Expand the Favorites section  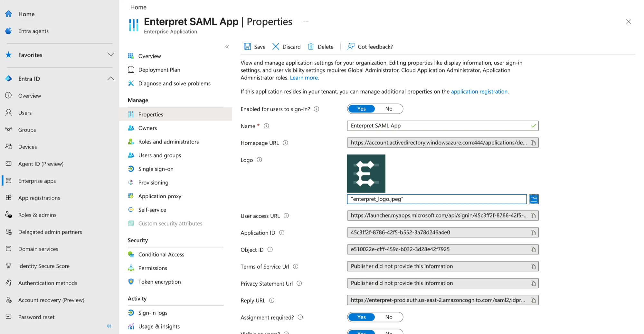click(x=110, y=55)
